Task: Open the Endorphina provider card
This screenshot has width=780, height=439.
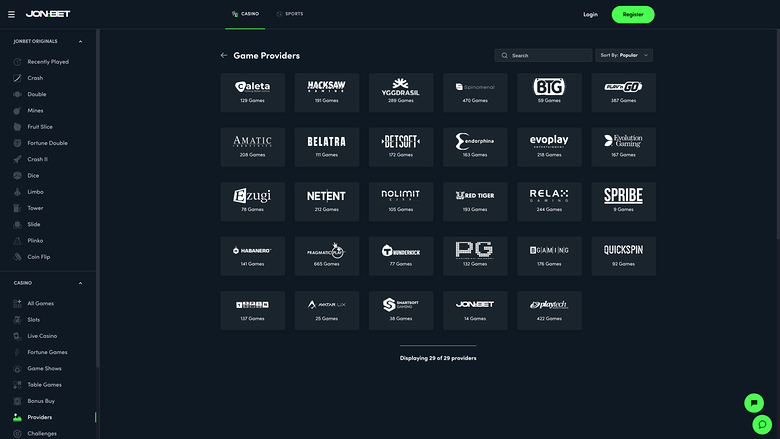Action: (x=475, y=147)
